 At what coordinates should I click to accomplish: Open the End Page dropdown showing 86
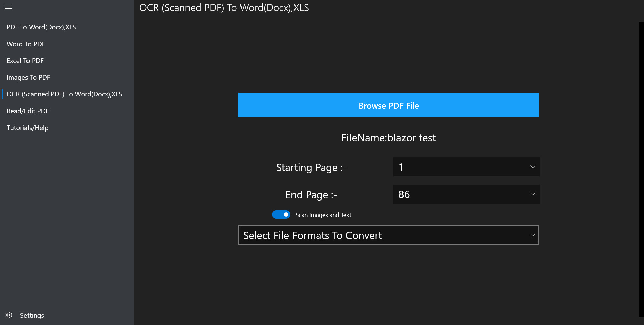click(x=466, y=194)
